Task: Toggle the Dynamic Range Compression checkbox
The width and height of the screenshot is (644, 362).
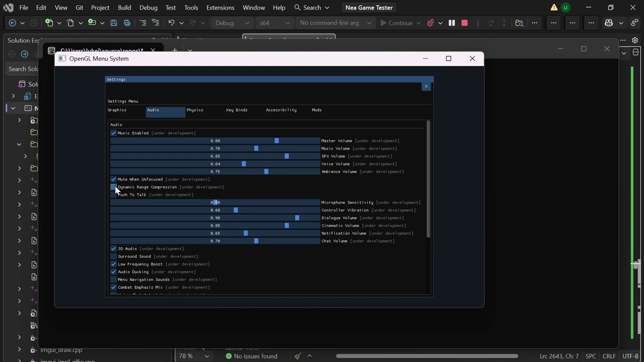Action: point(113,187)
